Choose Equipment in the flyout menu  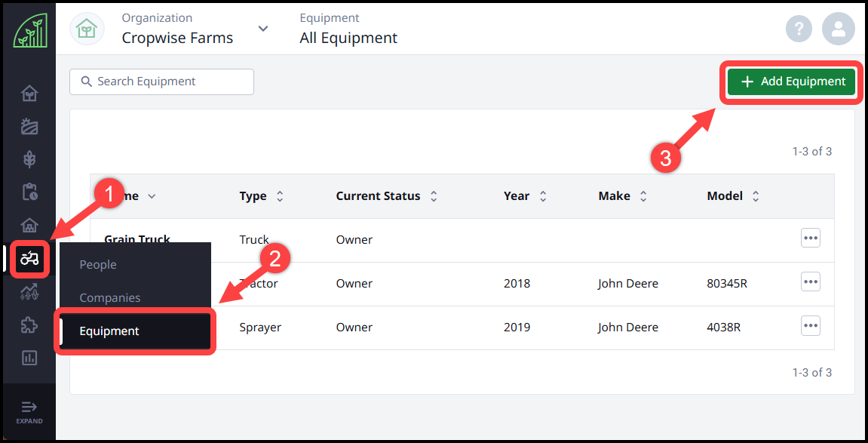tap(109, 331)
